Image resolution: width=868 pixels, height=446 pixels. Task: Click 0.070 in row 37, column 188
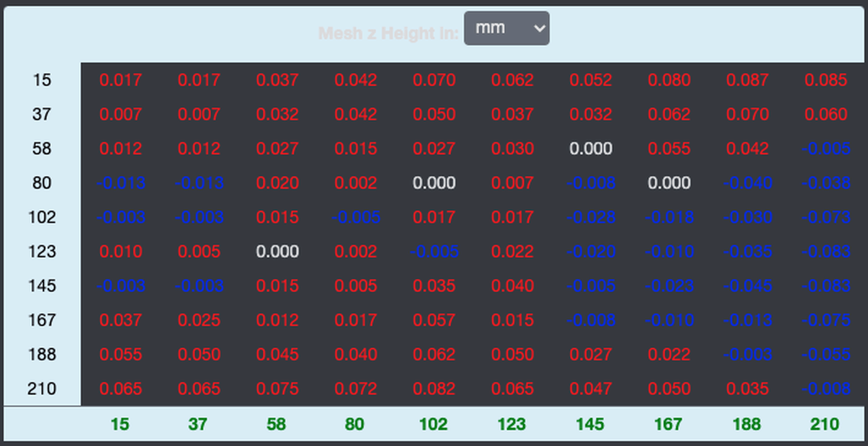tap(747, 114)
